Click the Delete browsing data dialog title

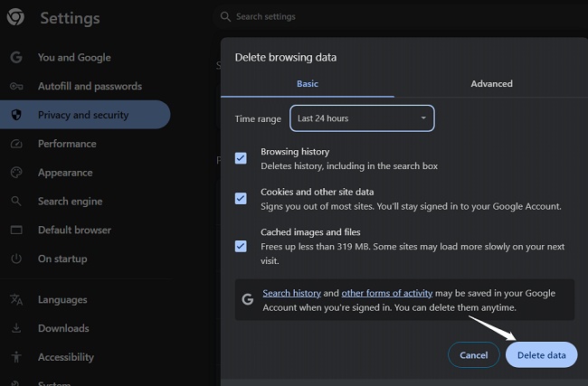coord(286,57)
